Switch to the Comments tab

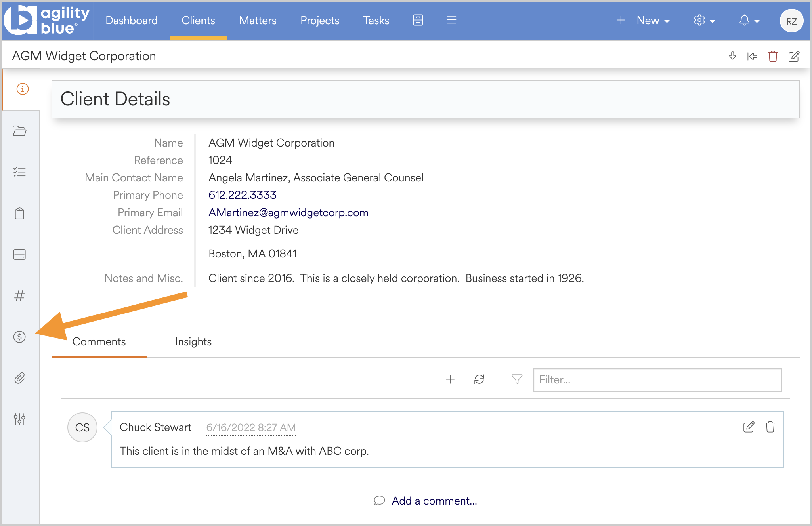[99, 342]
